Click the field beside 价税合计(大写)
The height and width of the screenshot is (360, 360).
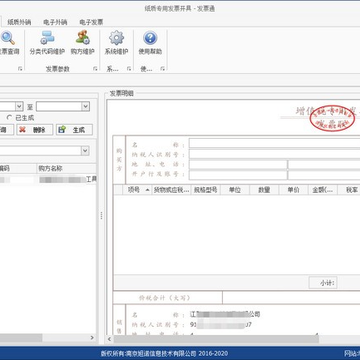pyautogui.click(x=291, y=298)
